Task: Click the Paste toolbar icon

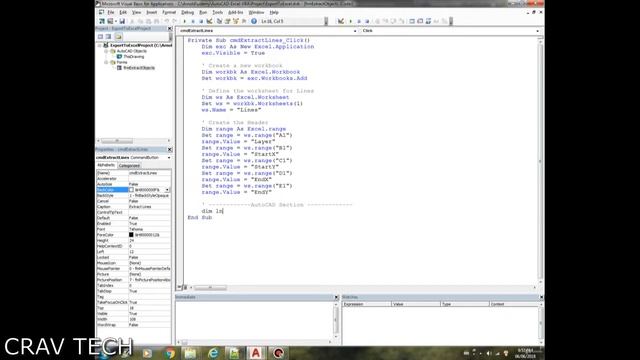Action: (149, 21)
